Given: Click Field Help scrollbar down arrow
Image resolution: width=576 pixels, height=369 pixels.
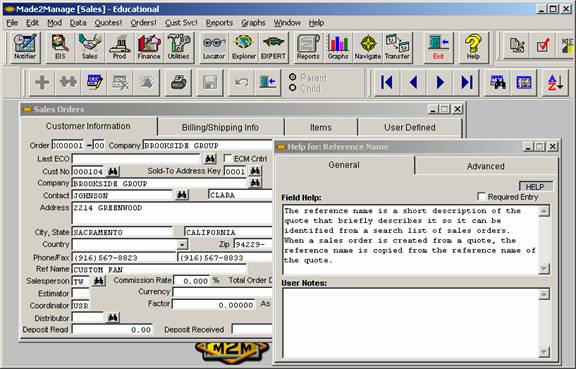Looking at the screenshot, I should pyautogui.click(x=544, y=269).
